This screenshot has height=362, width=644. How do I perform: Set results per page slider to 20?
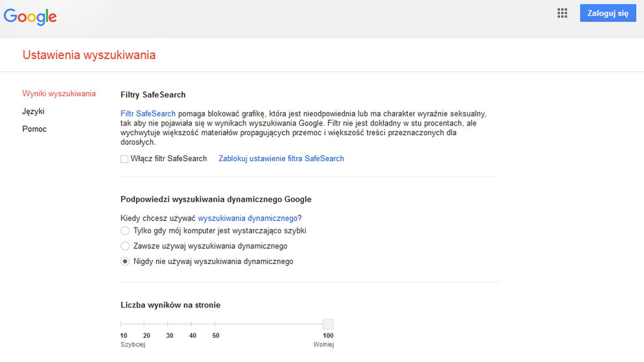[144, 324]
